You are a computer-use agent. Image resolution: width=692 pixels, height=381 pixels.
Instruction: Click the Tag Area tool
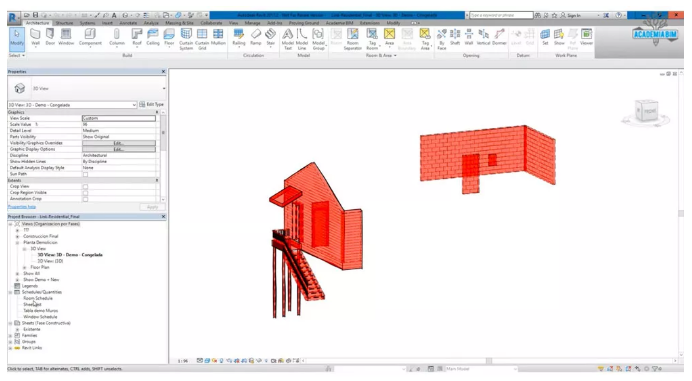point(425,39)
